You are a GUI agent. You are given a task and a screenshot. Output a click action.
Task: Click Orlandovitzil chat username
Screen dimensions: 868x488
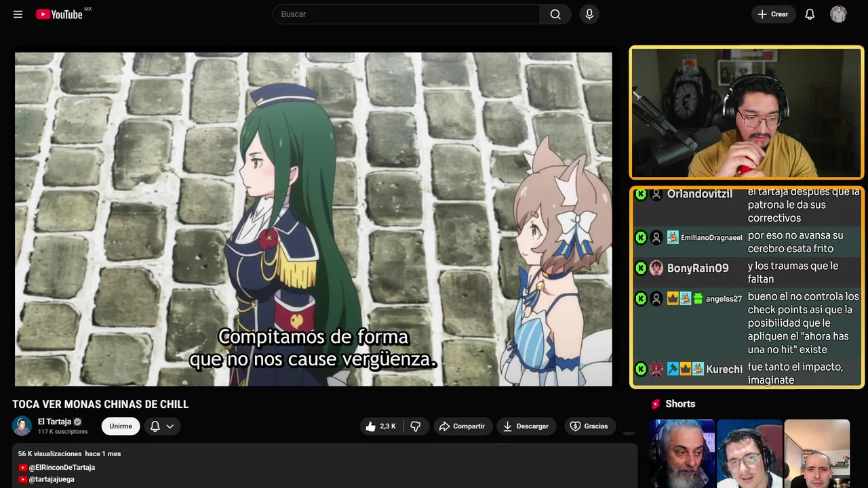click(x=699, y=194)
